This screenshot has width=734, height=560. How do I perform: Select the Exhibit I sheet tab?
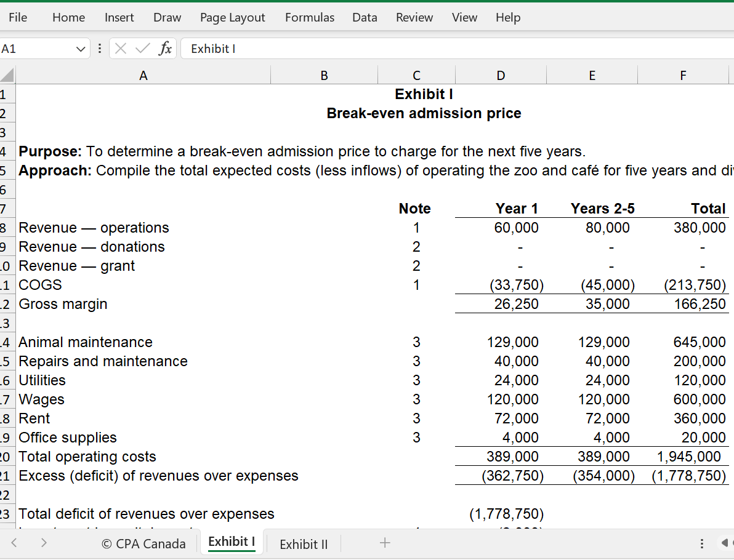(232, 542)
